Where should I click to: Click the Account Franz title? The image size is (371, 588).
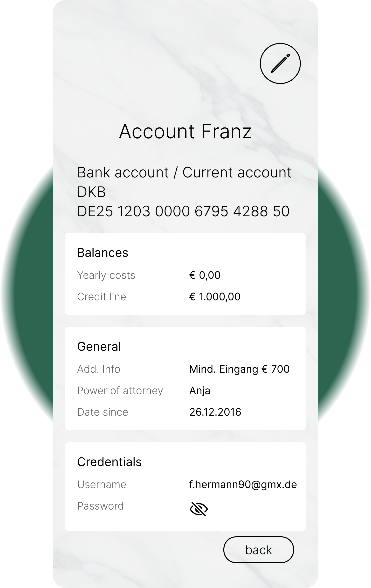185,131
